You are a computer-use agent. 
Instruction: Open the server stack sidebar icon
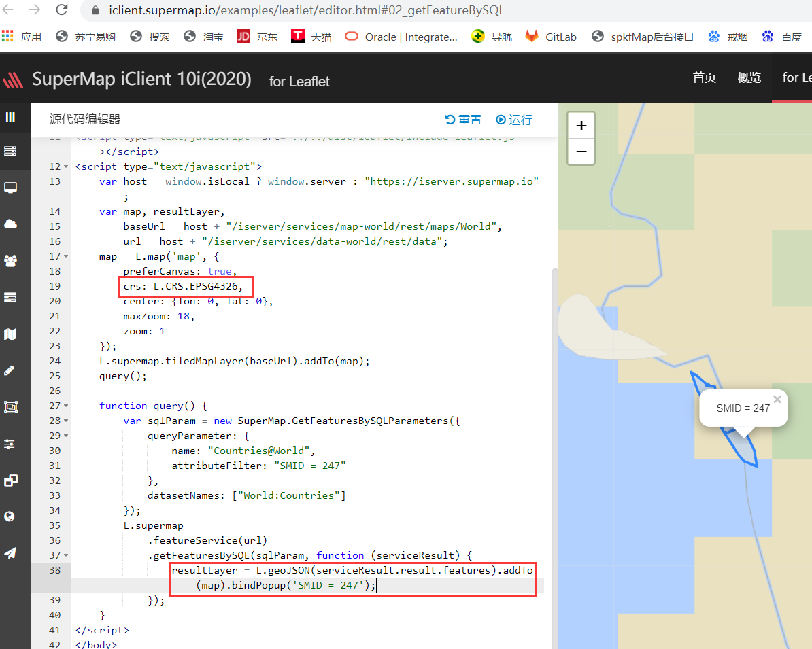pos(10,151)
